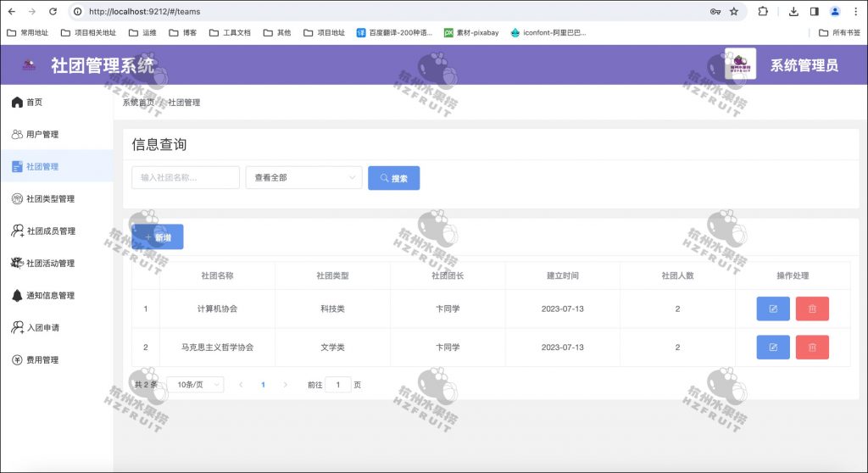Screen dimensions: 868x473
Task: Open the password key icon
Action: tap(715, 11)
